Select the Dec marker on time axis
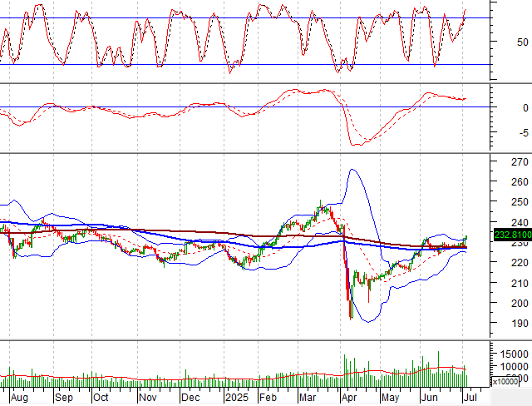This screenshot has width=532, height=406. (x=189, y=399)
